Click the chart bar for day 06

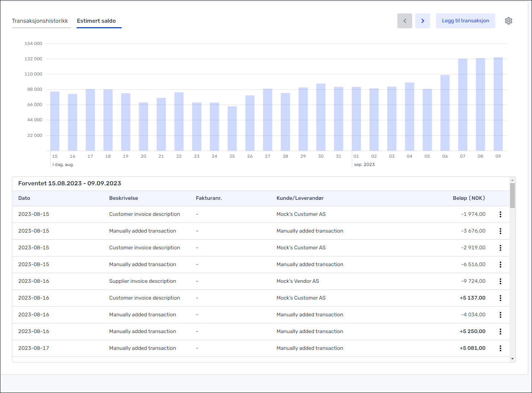pos(445,113)
